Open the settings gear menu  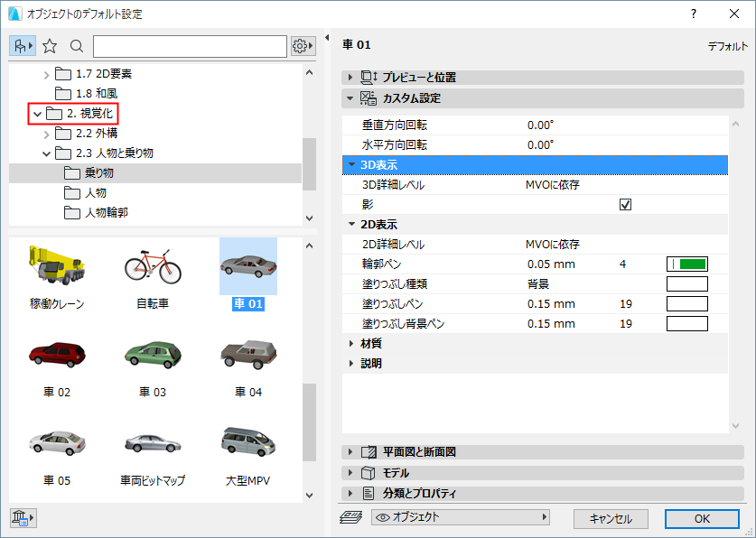(298, 44)
